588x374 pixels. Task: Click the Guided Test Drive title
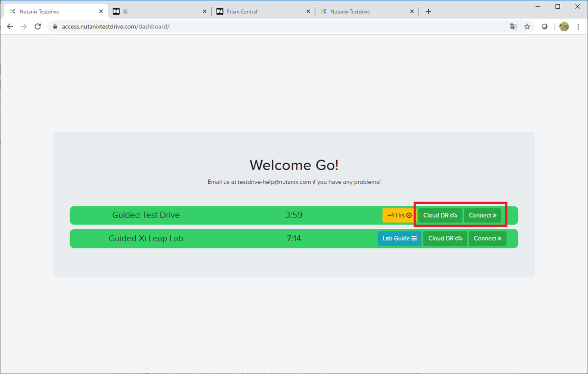pos(146,215)
